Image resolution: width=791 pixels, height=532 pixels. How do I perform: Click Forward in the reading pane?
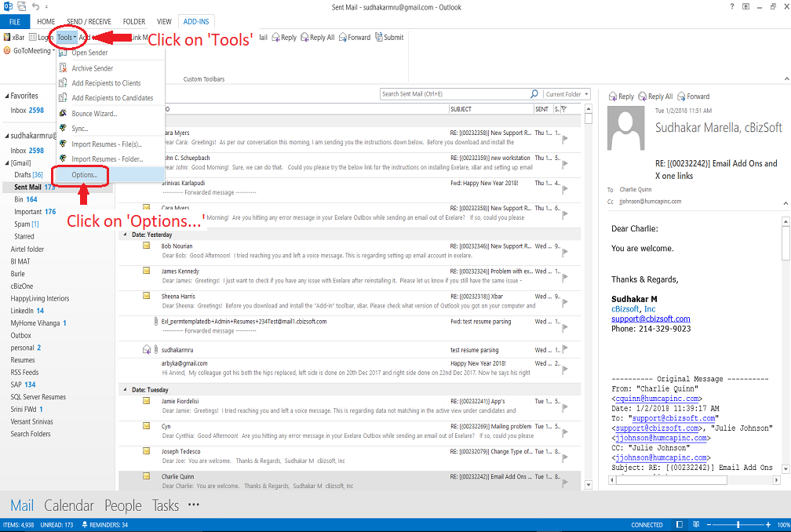[x=694, y=97]
